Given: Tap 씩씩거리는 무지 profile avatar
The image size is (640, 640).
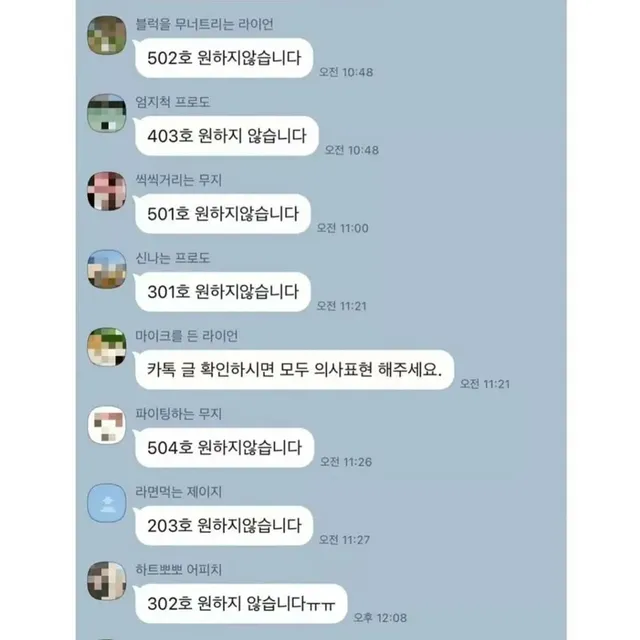Looking at the screenshot, I should click(x=107, y=191).
